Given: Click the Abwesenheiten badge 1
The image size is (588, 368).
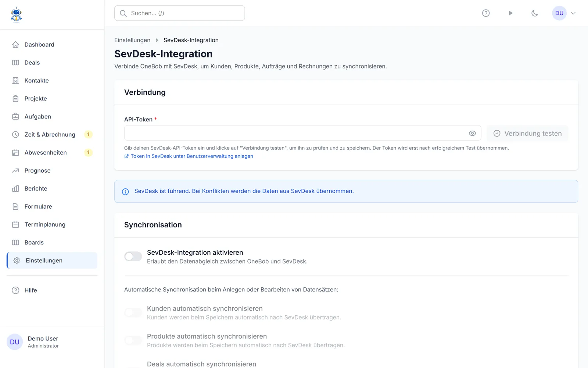Looking at the screenshot, I should (88, 153).
